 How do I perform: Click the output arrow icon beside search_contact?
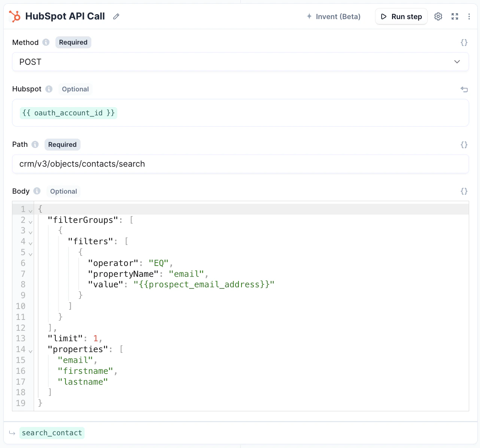[x=12, y=433]
